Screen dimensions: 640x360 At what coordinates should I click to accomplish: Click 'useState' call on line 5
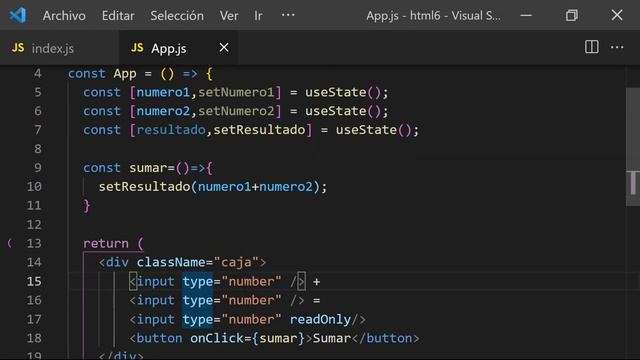[x=336, y=92]
